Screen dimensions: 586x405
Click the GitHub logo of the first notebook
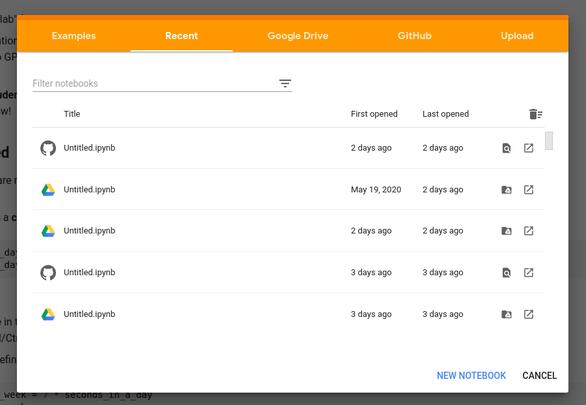coord(48,148)
